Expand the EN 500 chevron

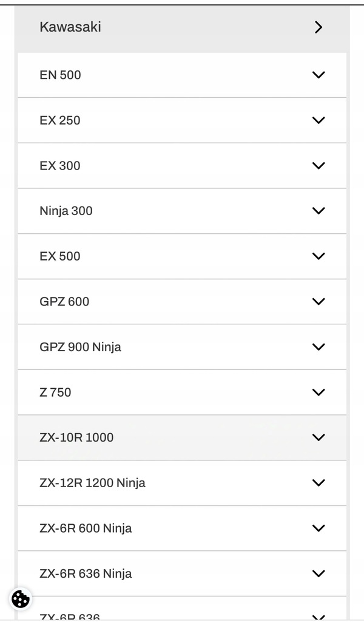[x=318, y=75]
